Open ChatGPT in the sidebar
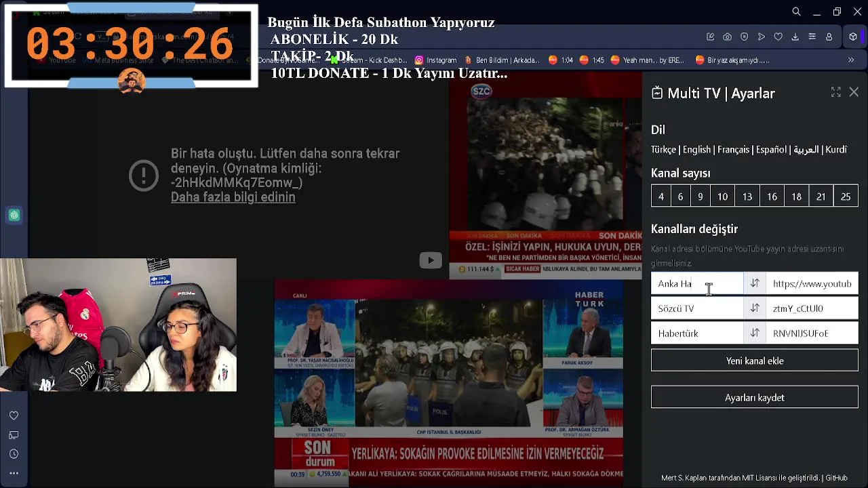The width and height of the screenshot is (868, 488). (x=14, y=216)
